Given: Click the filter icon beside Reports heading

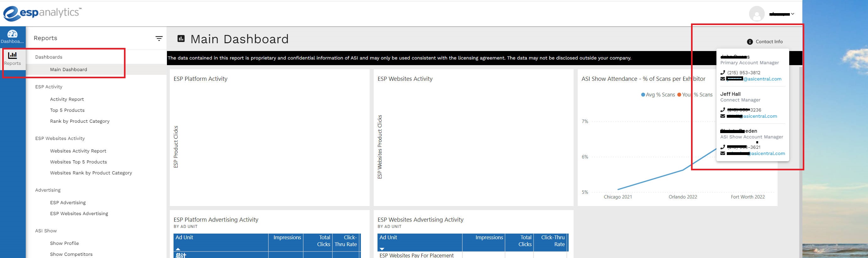Looking at the screenshot, I should click(159, 39).
